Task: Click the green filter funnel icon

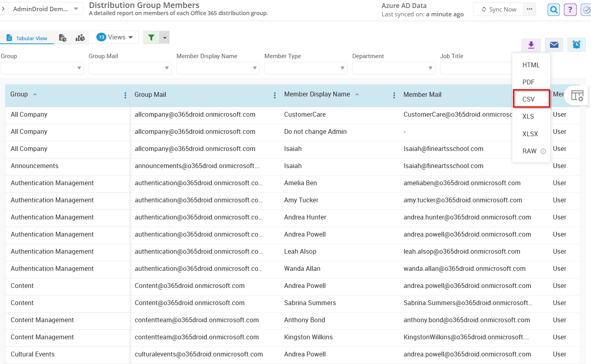Action: (x=151, y=37)
